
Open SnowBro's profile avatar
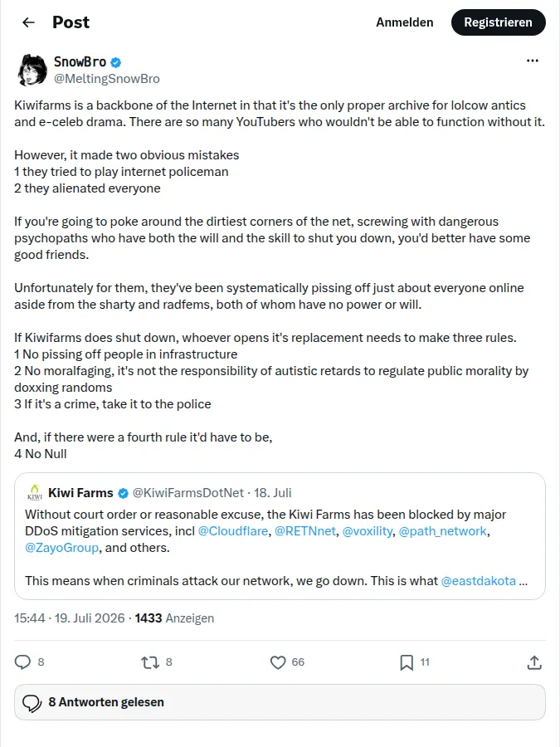pyautogui.click(x=32, y=70)
